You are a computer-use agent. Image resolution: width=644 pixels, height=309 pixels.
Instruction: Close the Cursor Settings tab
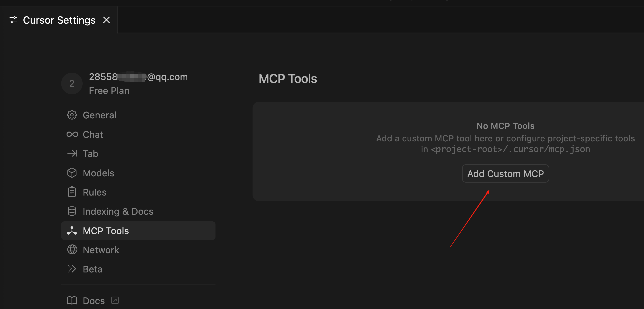pyautogui.click(x=107, y=20)
